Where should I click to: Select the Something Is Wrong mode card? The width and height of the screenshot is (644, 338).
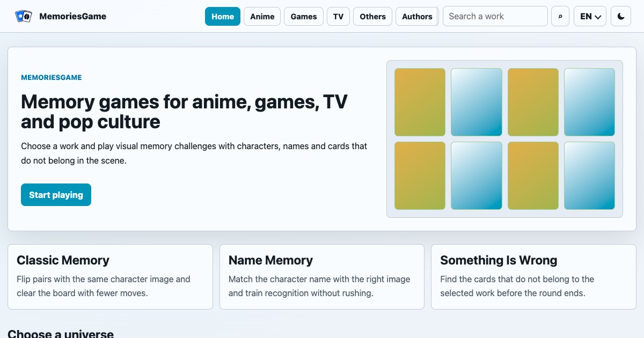(x=533, y=277)
